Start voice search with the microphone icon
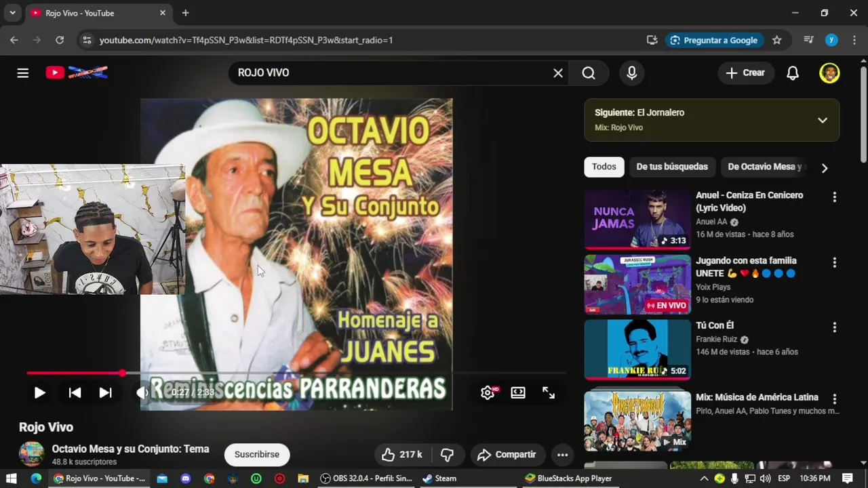 pos(632,73)
